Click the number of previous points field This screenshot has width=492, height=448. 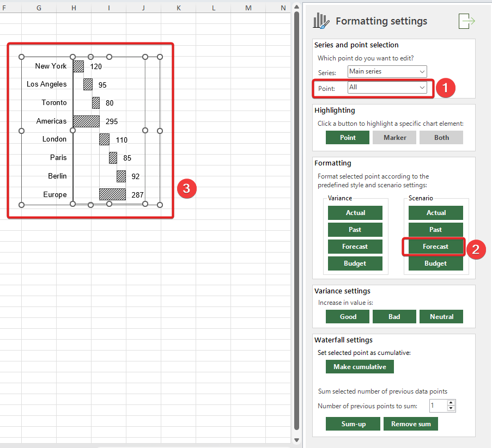point(437,406)
